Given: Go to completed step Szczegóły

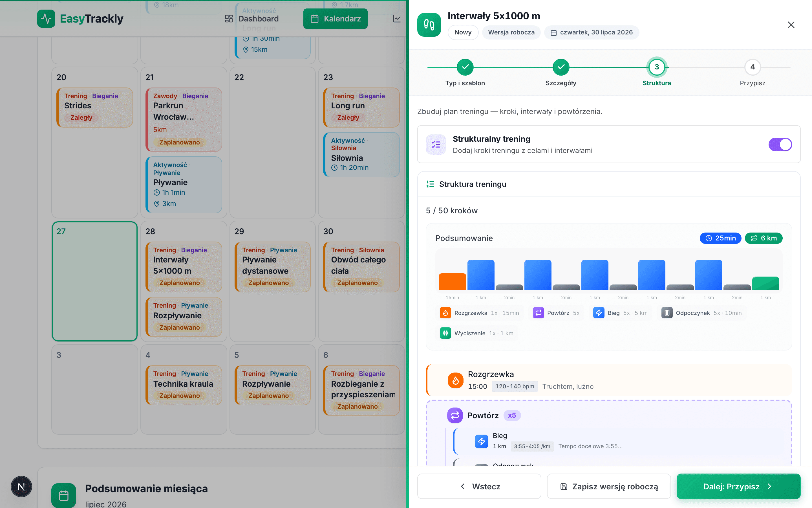Looking at the screenshot, I should click(561, 67).
